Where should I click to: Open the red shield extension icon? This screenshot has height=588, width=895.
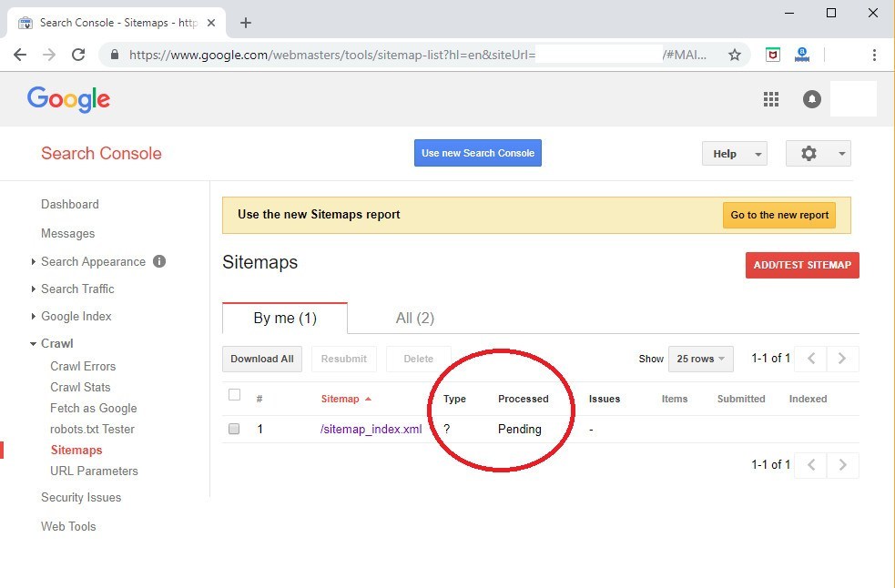pyautogui.click(x=773, y=55)
